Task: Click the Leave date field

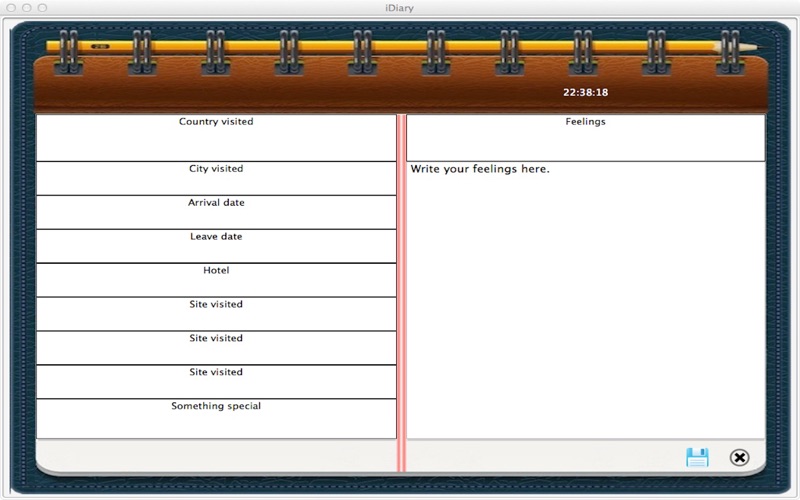Action: click(216, 247)
